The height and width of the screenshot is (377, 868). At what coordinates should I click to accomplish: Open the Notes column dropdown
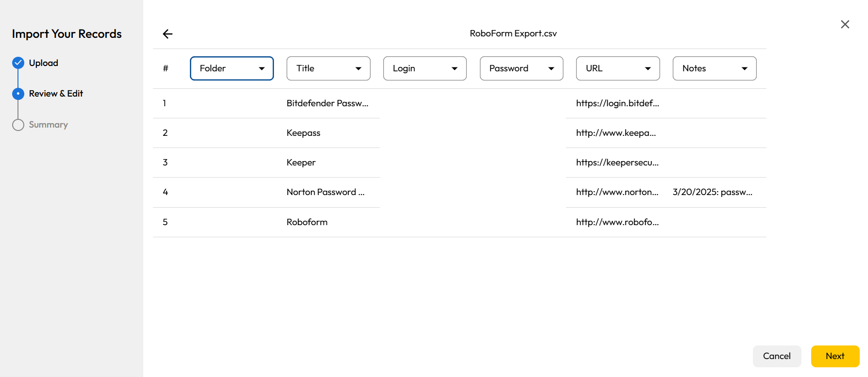tap(714, 68)
